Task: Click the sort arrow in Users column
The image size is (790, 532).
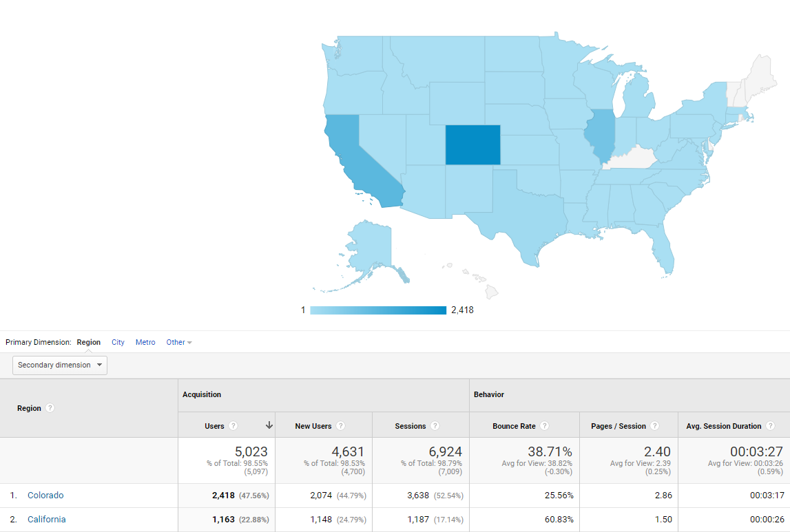Action: click(269, 425)
